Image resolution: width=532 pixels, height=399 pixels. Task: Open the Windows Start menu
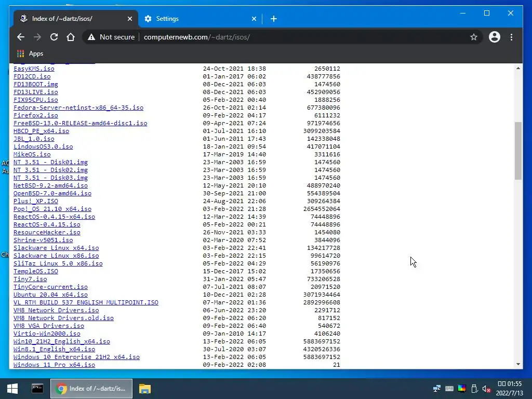(x=12, y=389)
